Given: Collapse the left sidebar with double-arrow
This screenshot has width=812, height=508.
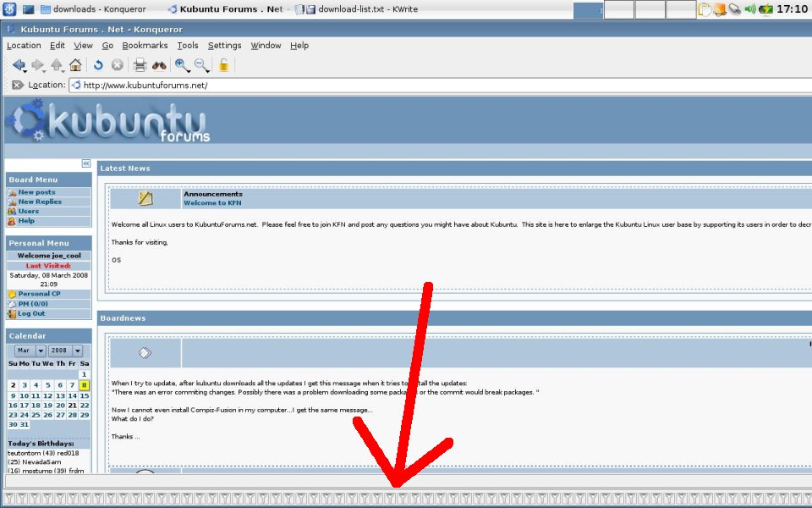Looking at the screenshot, I should pyautogui.click(x=86, y=163).
